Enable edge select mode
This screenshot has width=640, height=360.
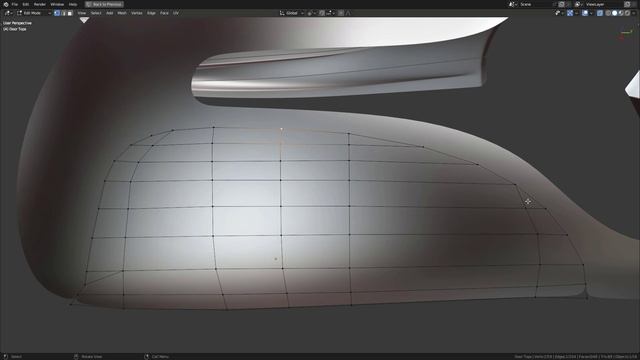click(63, 13)
